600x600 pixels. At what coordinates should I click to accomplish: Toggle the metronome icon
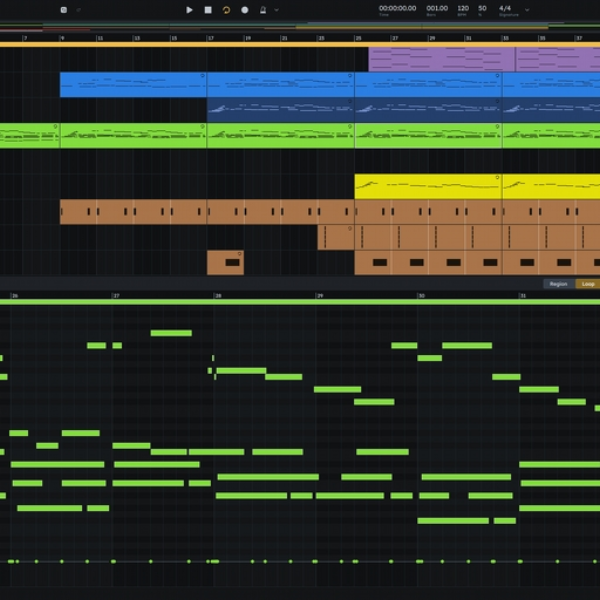[x=263, y=10]
